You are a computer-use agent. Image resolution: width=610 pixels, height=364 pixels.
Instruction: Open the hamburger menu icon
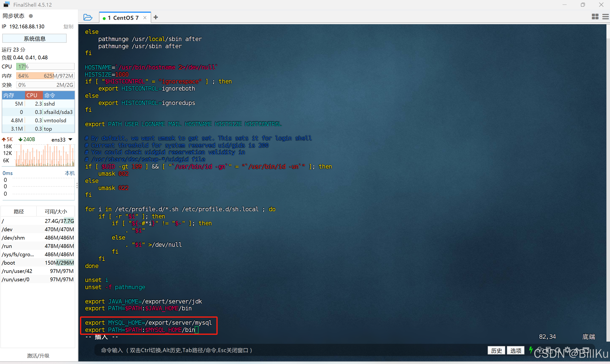click(605, 17)
